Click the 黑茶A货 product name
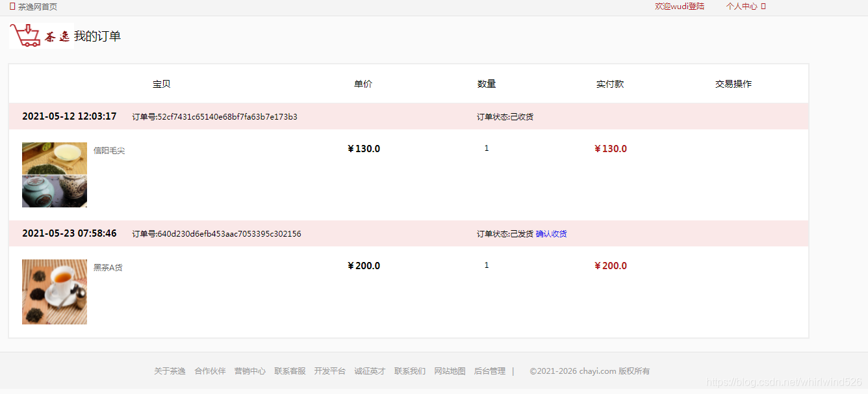Screen dimensions: 868x394 coord(108,268)
